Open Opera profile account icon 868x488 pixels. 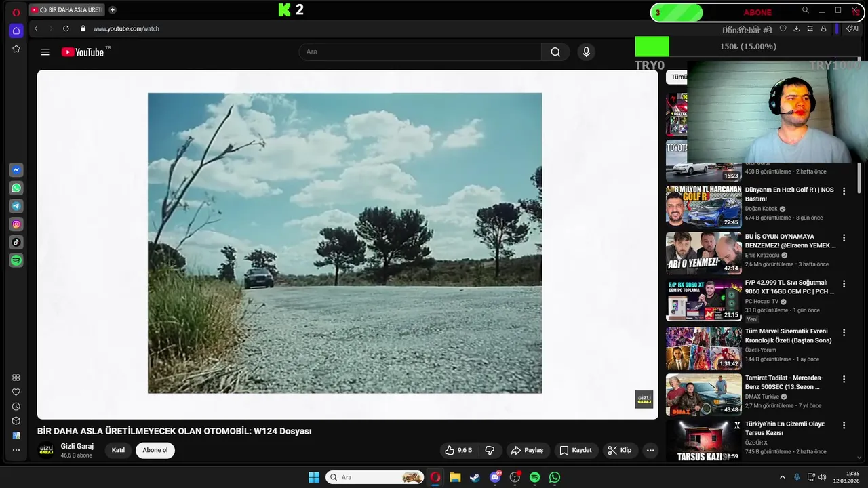click(x=824, y=28)
